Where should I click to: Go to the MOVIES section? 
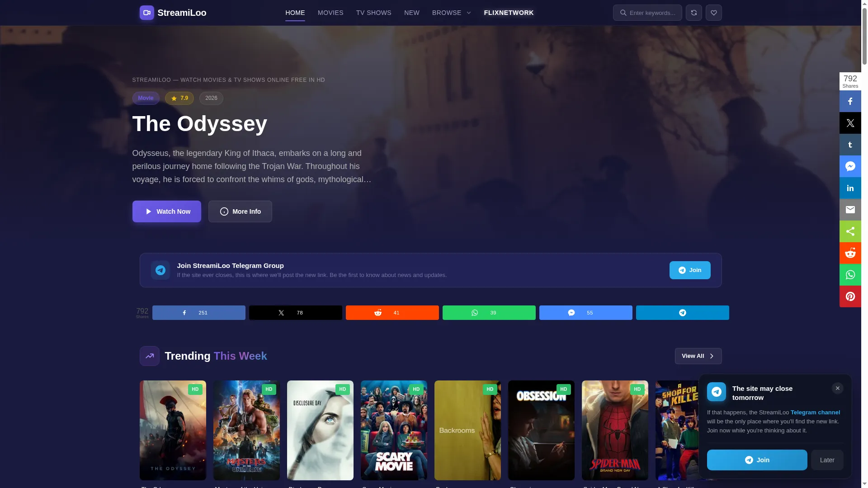pos(330,13)
